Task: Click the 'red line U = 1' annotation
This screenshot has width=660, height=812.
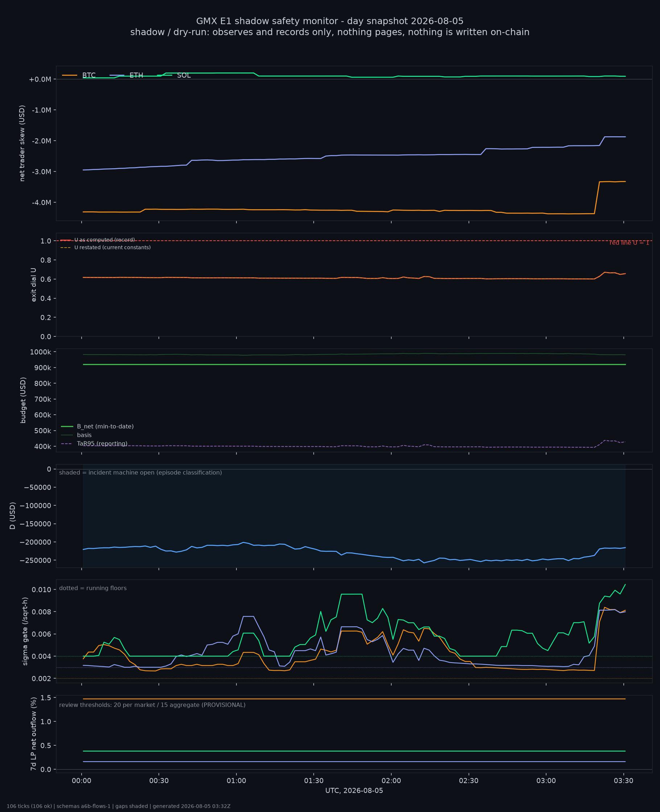Action: [x=629, y=243]
